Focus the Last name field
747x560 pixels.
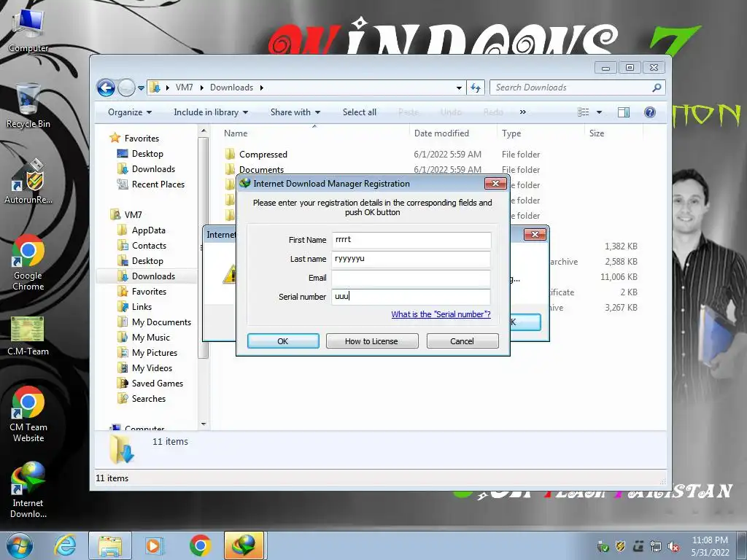tap(411, 259)
